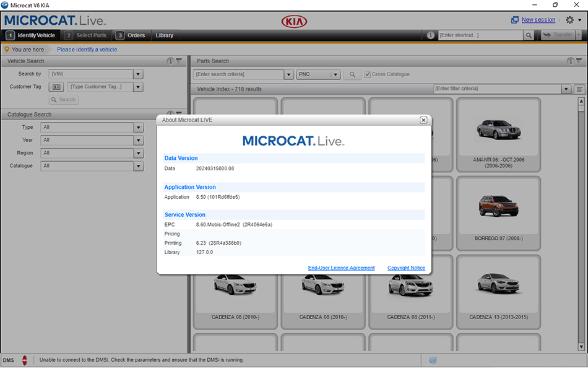The image size is (588, 368).
Task: Click the globe status icon in status bar
Action: 433,360
